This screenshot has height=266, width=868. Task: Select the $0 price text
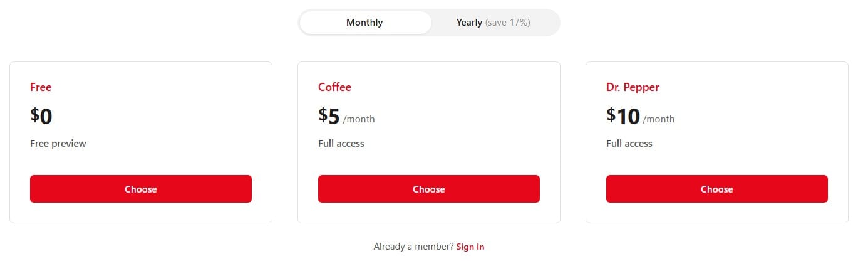coord(41,116)
